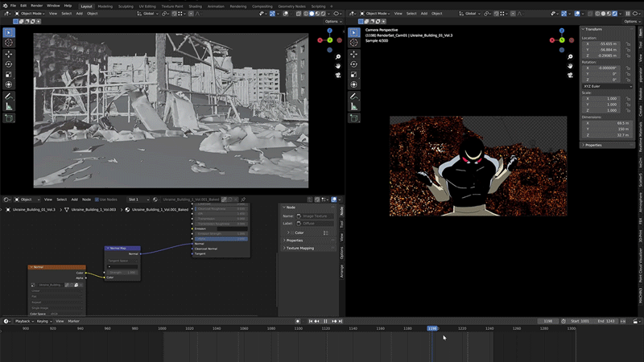Select the Add Cube tool in left viewport
This screenshot has width=644, height=362.
9,118
